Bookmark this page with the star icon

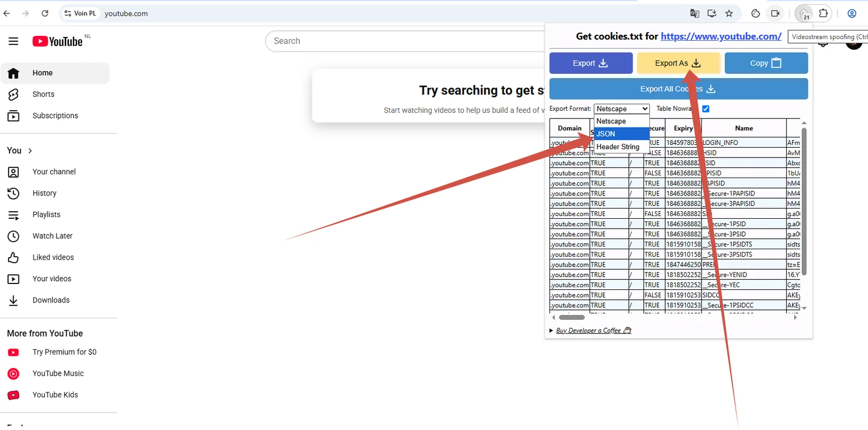coord(729,14)
